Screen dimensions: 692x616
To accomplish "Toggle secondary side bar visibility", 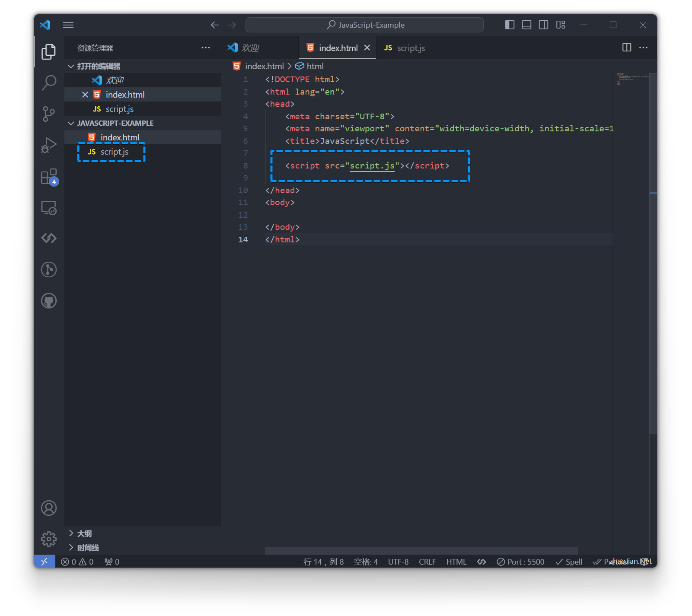I will pyautogui.click(x=543, y=25).
